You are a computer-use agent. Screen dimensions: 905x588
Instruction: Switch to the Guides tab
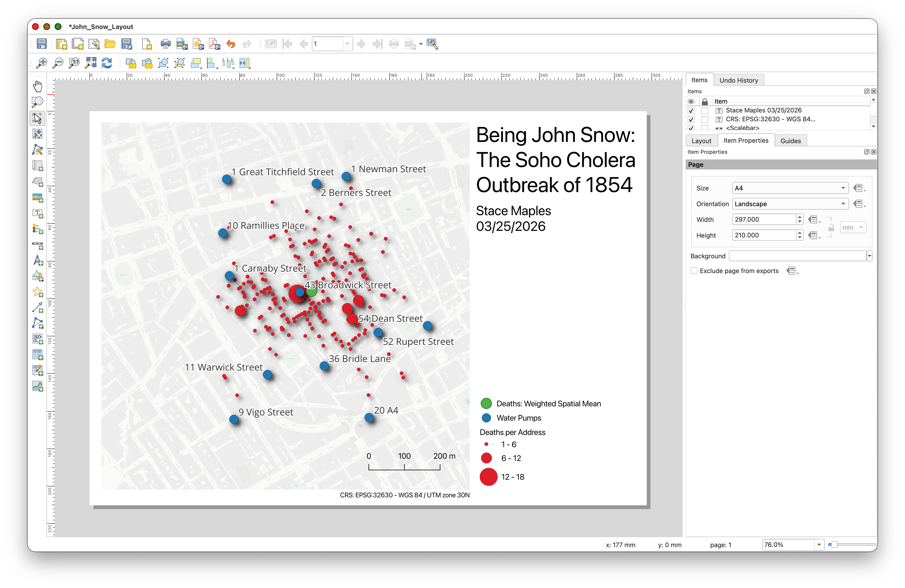pos(790,141)
